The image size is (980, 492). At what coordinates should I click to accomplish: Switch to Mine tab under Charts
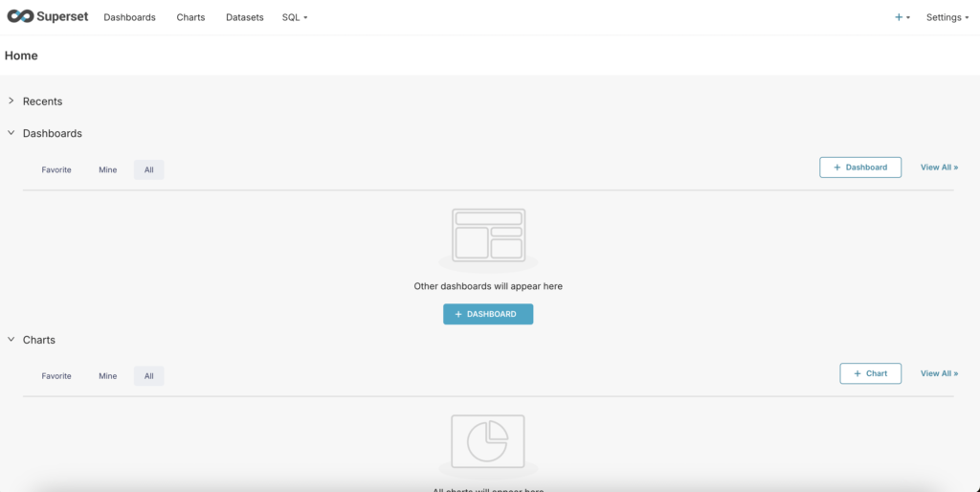click(107, 376)
